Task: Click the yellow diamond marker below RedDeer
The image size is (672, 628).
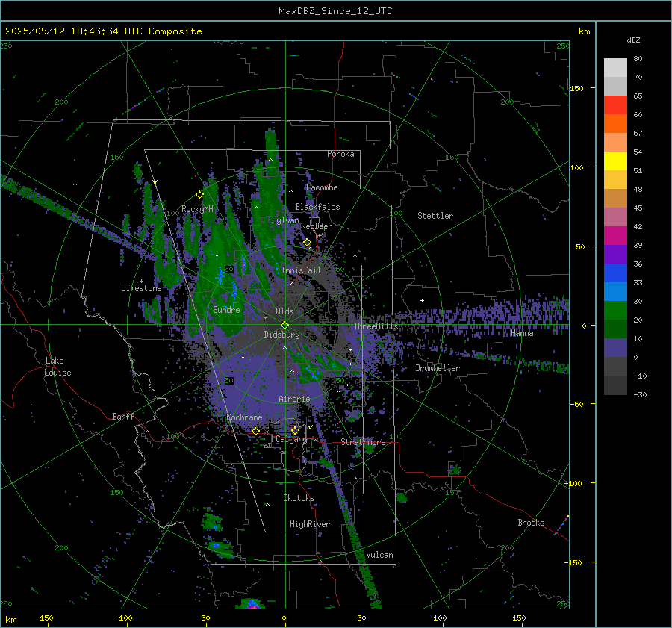Action: 307,243
